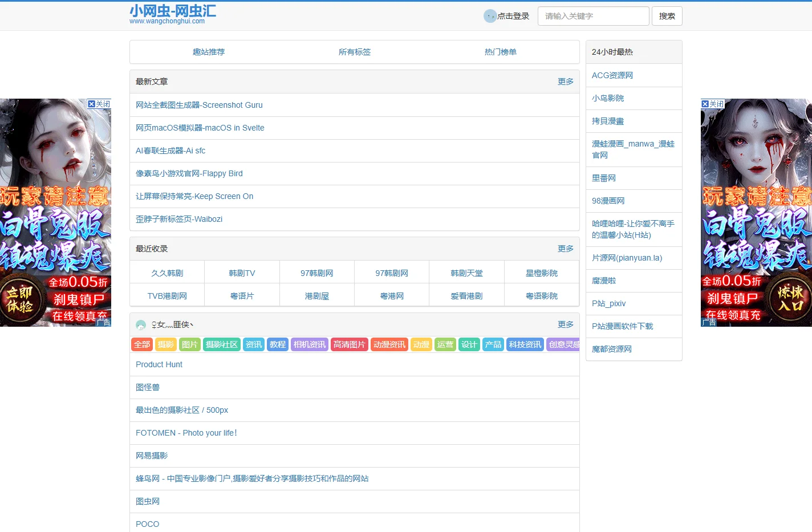Select the 全部 tag filter
Viewport: 812px width, 532px height.
(142, 344)
